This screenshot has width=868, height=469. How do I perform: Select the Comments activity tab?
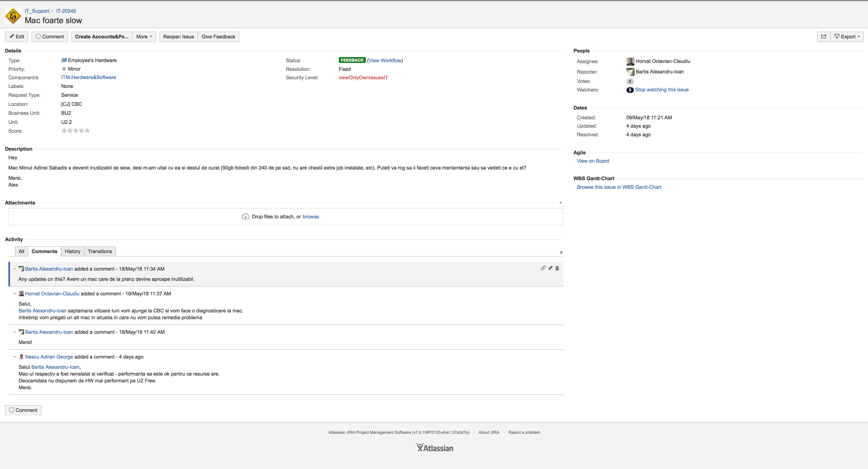[45, 251]
